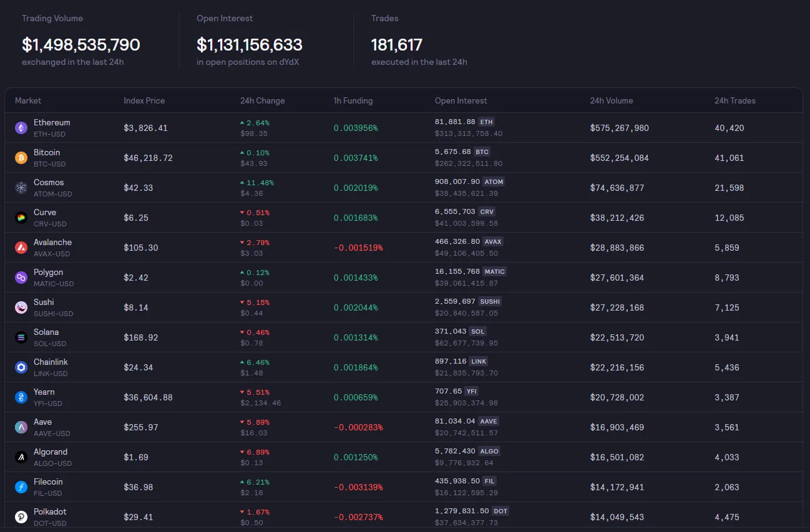Screen dimensions: 810x532
Task: Click the Curve rainbow icon
Action: click(x=21, y=218)
